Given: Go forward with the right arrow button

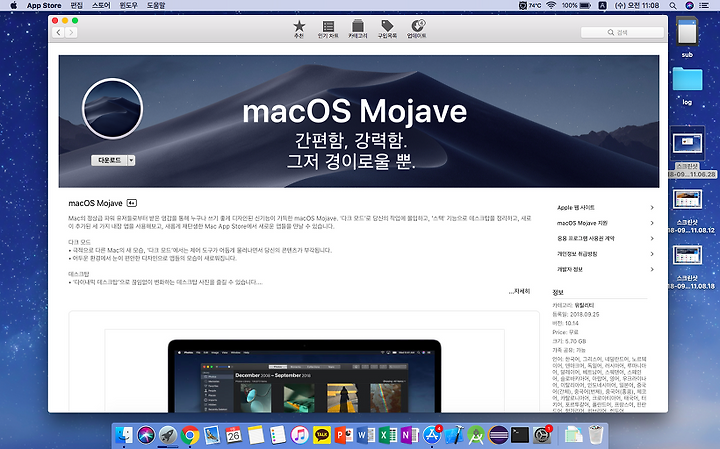Looking at the screenshot, I should (x=71, y=32).
